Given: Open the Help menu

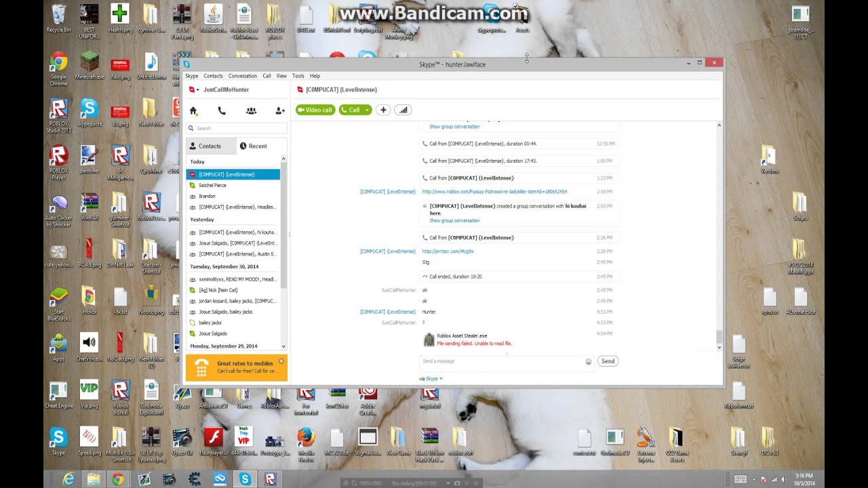Looking at the screenshot, I should point(315,76).
